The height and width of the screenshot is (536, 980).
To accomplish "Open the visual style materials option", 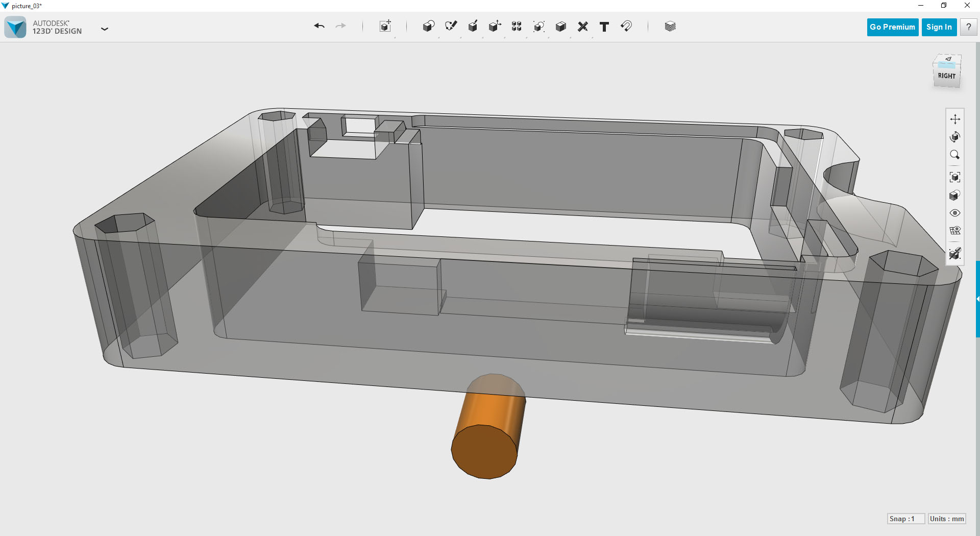I will (955, 196).
